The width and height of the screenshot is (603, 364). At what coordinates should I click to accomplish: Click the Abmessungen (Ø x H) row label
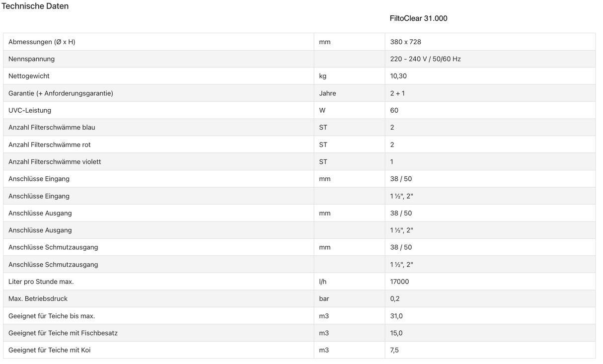[42, 42]
